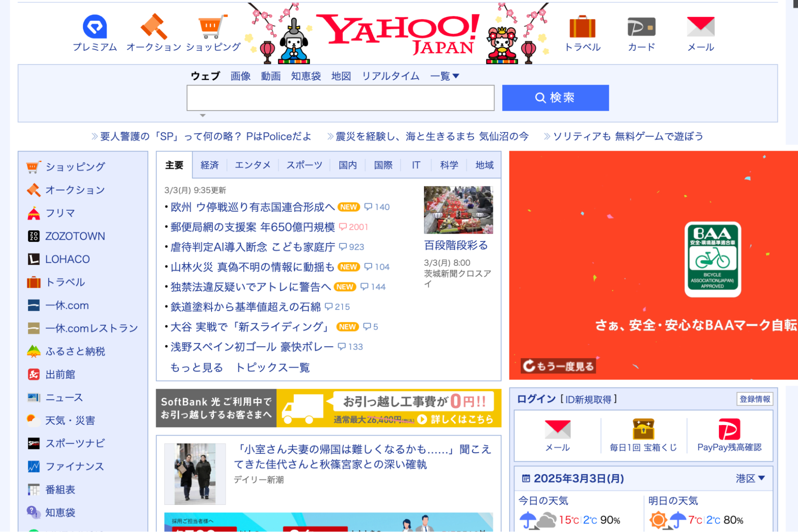
Task: Open the Auction (オークション) gavel icon in header
Action: [x=154, y=27]
